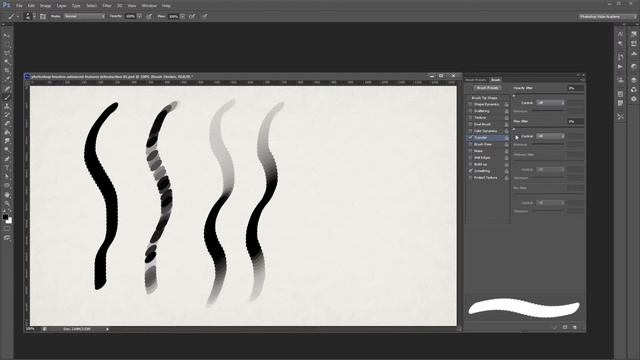
Task: Open the Tool Preset picker
Action: (13, 16)
